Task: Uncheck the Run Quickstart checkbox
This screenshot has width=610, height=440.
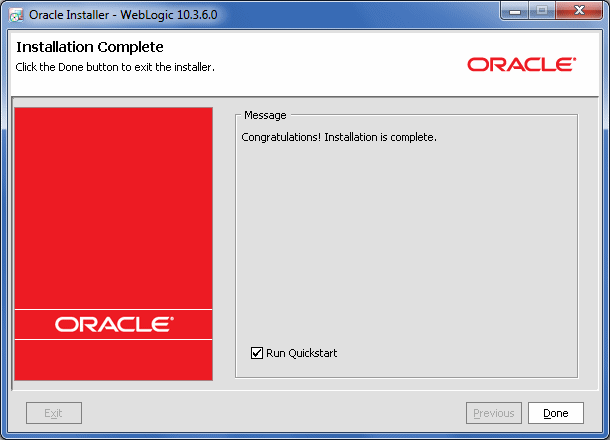Action: (x=257, y=353)
